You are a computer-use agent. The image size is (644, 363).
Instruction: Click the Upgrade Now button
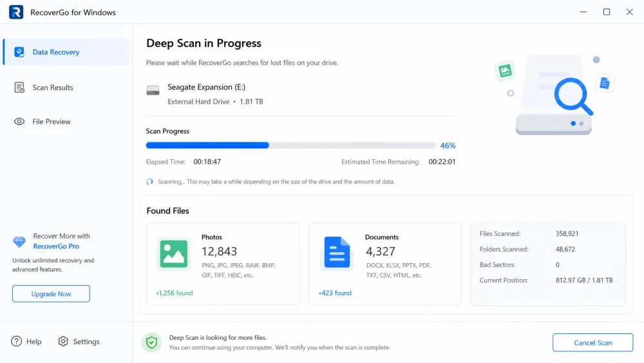point(51,293)
